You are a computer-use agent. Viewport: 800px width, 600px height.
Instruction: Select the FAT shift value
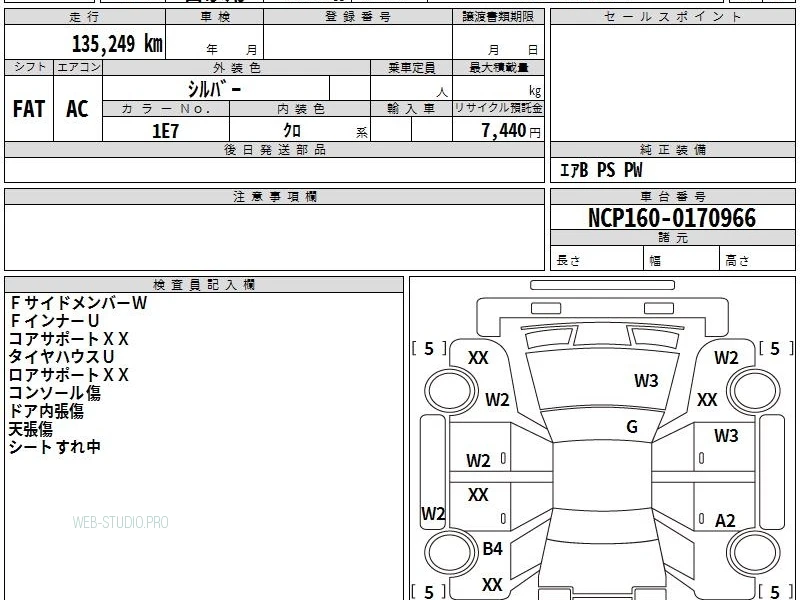point(29,109)
